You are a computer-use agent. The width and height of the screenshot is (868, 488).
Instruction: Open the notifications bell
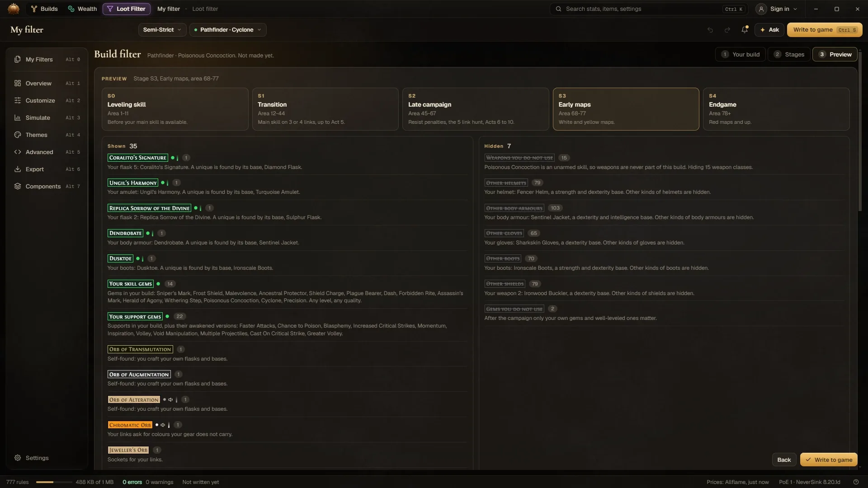click(x=745, y=30)
